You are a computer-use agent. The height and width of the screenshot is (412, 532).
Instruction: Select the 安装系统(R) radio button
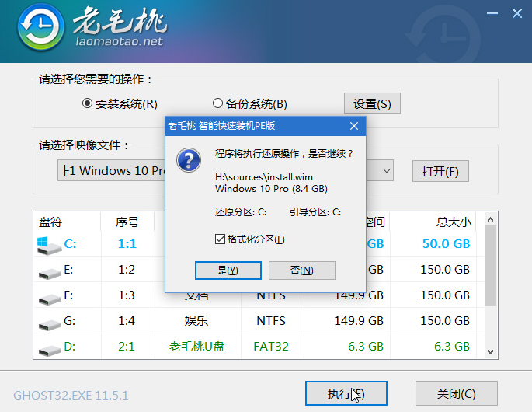point(88,103)
